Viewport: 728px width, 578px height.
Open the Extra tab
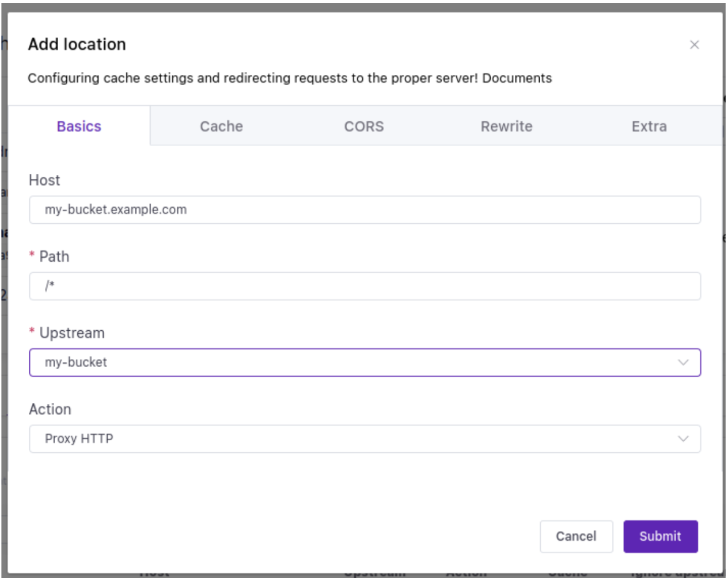pyautogui.click(x=649, y=126)
